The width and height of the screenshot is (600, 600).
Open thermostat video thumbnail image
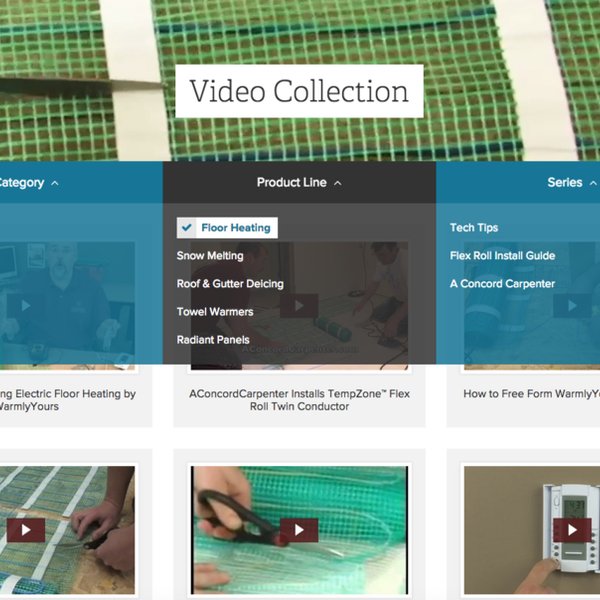coord(532,530)
